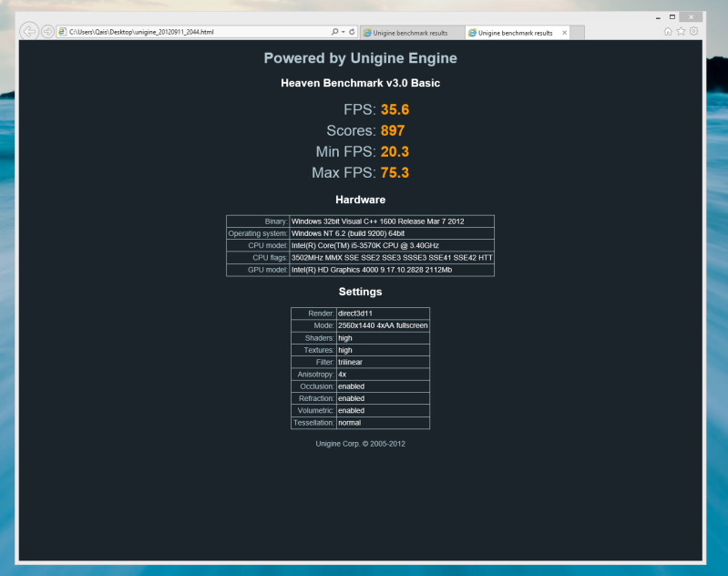Close the Internet Explorer window
The height and width of the screenshot is (576, 728).
pos(692,16)
